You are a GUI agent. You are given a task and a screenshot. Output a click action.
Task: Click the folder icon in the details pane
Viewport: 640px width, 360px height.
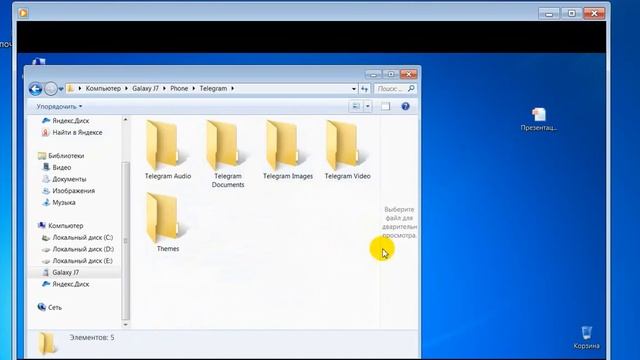[47, 342]
